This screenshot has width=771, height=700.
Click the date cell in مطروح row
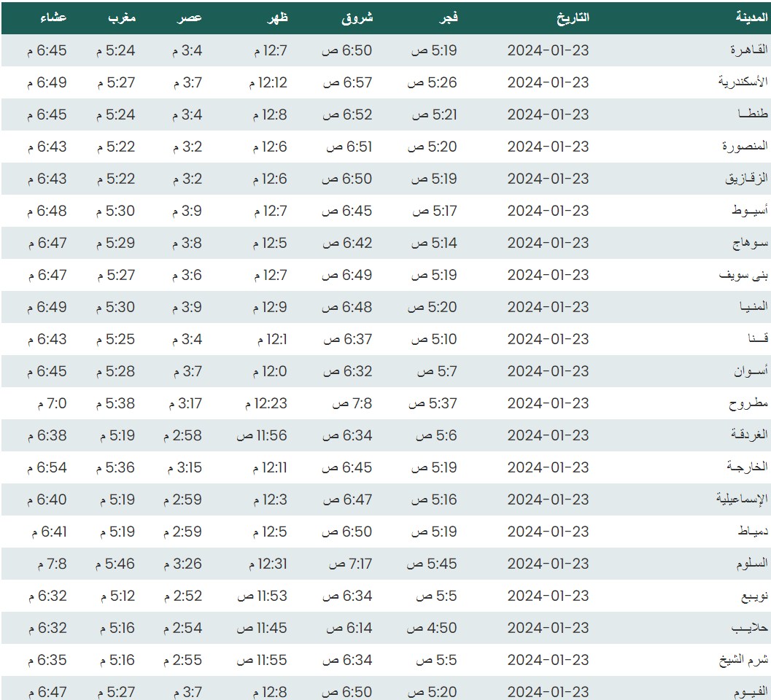tap(548, 403)
